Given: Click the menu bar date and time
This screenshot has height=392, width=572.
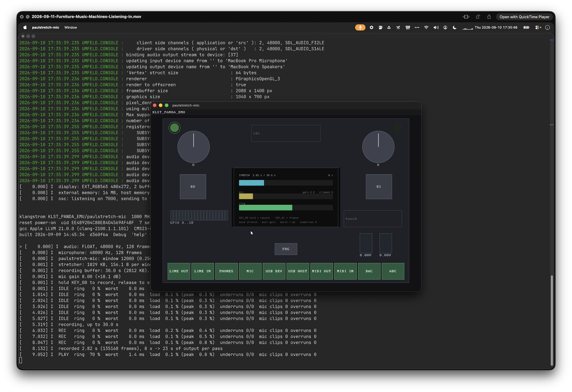Looking at the screenshot, I should point(496,27).
